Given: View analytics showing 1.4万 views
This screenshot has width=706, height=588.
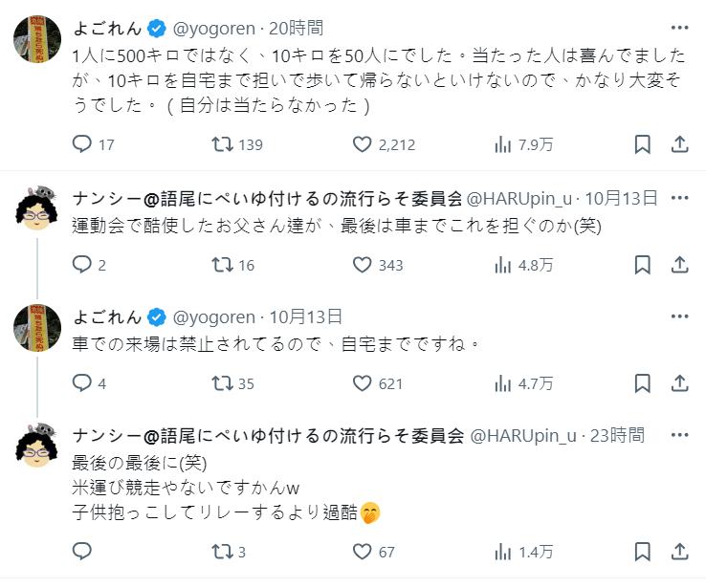Looking at the screenshot, I should (501, 552).
